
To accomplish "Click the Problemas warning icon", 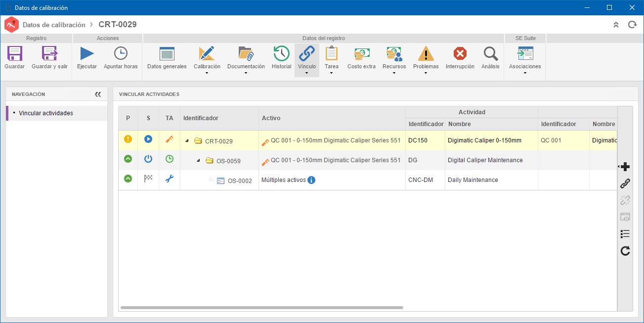I will 426,53.
